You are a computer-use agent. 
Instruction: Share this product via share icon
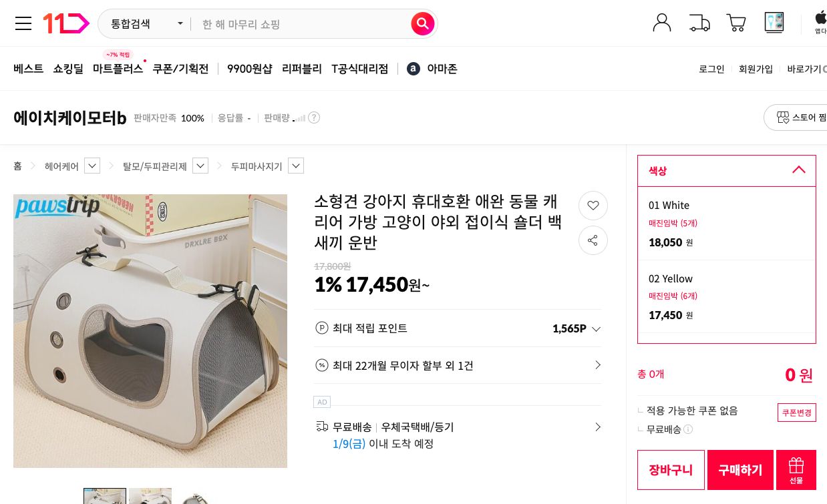pos(593,240)
